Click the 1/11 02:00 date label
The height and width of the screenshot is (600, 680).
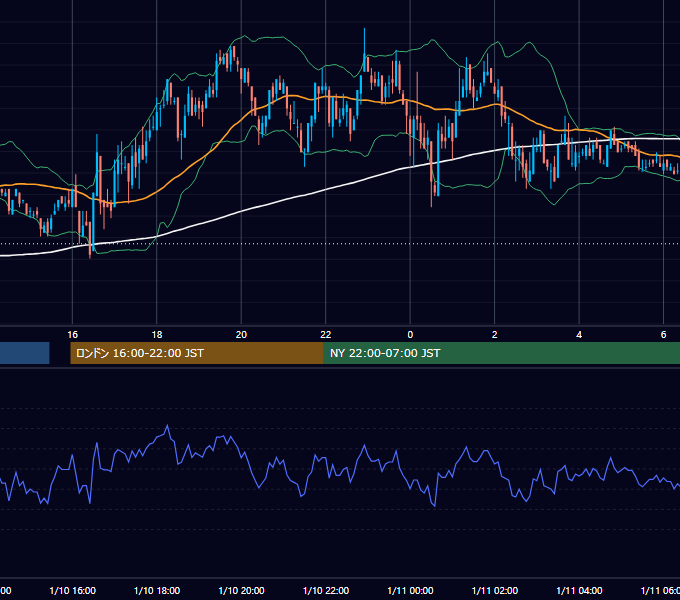coord(494,590)
